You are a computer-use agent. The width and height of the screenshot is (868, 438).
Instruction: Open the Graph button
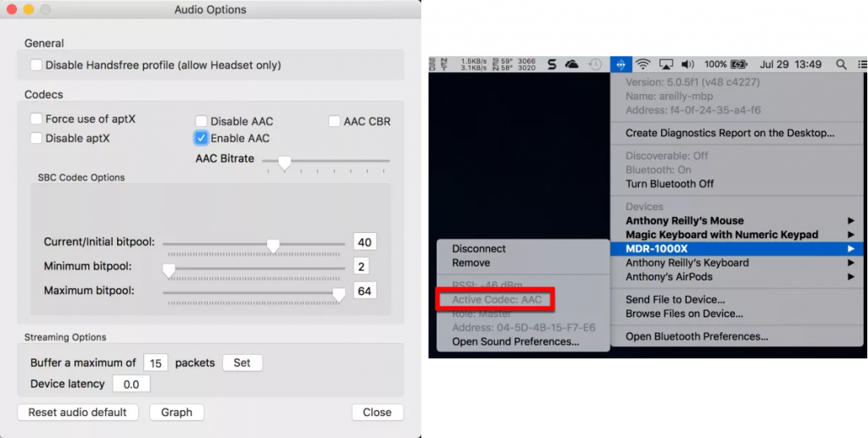point(176,412)
